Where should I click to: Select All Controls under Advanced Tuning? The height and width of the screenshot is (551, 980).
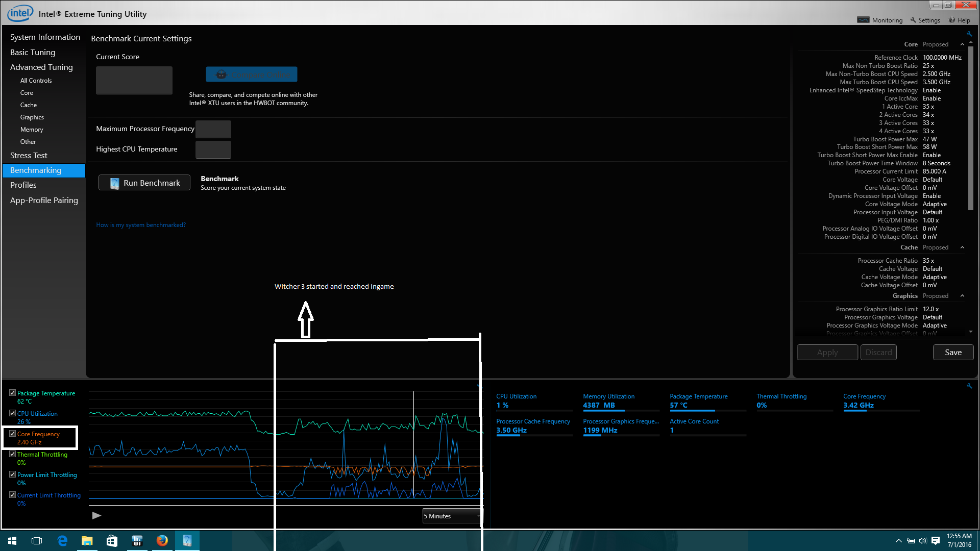point(36,81)
